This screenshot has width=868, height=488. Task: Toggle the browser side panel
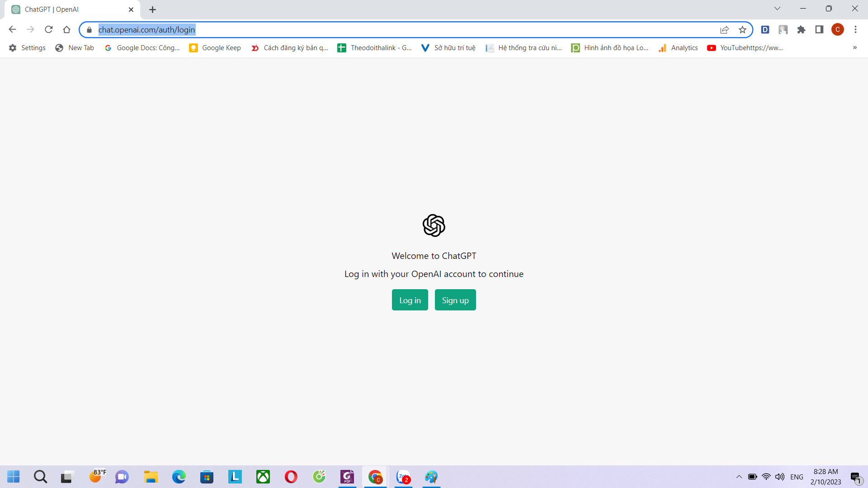point(819,29)
